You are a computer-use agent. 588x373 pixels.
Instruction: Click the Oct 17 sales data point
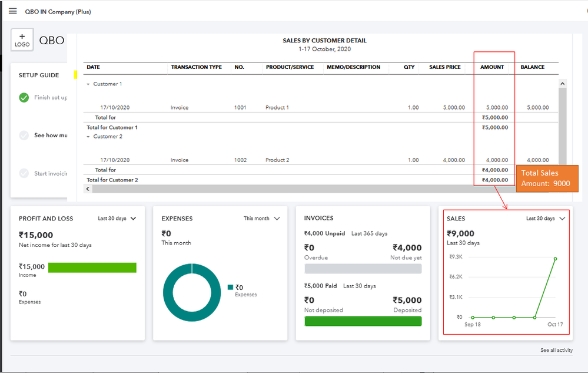pos(555,259)
